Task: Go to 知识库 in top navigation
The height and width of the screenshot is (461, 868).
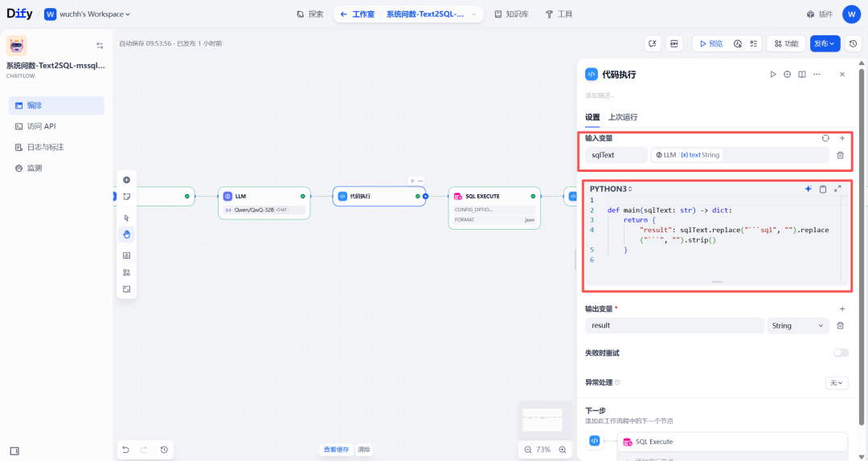Action: coord(511,14)
